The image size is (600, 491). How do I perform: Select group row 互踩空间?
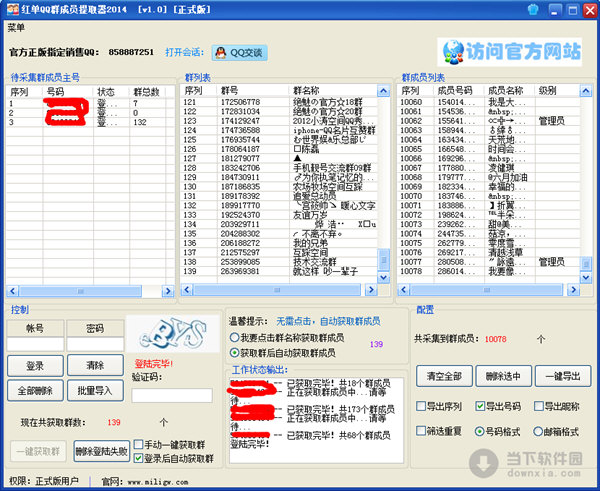(x=279, y=253)
